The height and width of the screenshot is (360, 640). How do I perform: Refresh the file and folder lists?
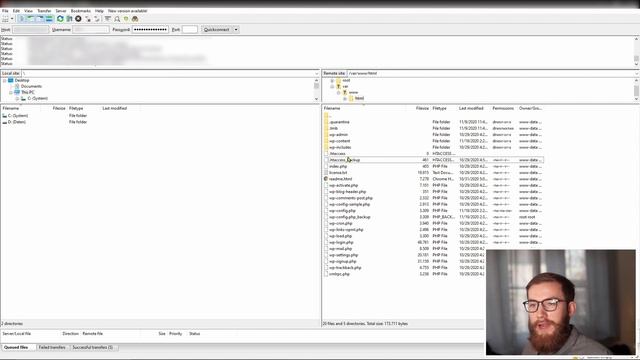[x=60, y=19]
